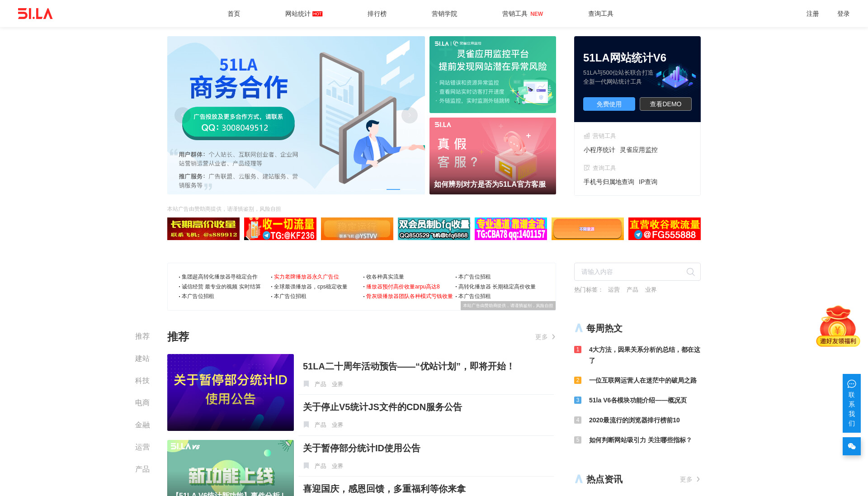Image resolution: width=868 pixels, height=496 pixels.
Task: Open 一位互联网运营人在迷茫中的破局之路
Action: (643, 380)
